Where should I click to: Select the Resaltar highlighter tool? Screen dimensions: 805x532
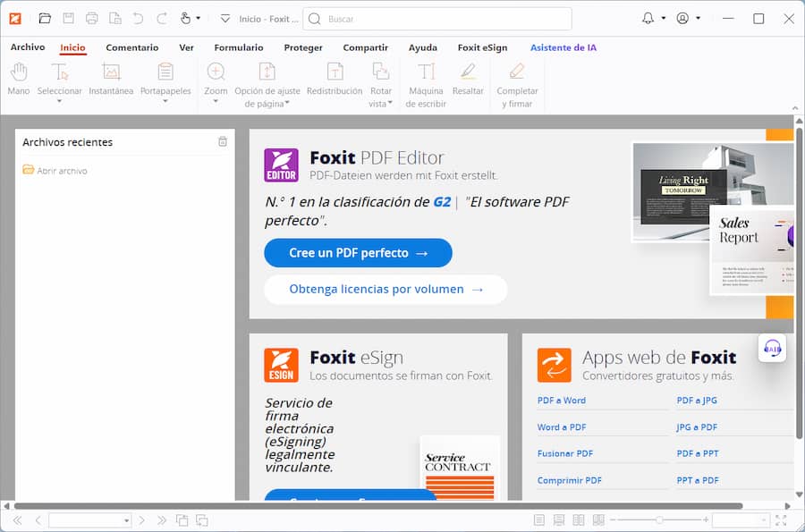(468, 79)
